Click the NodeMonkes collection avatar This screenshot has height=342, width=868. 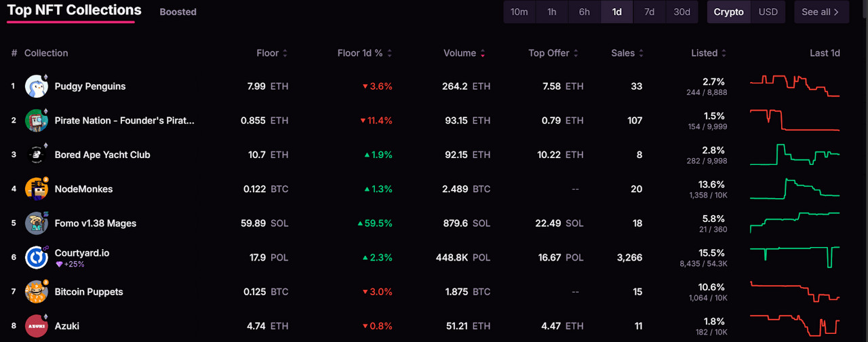point(37,189)
